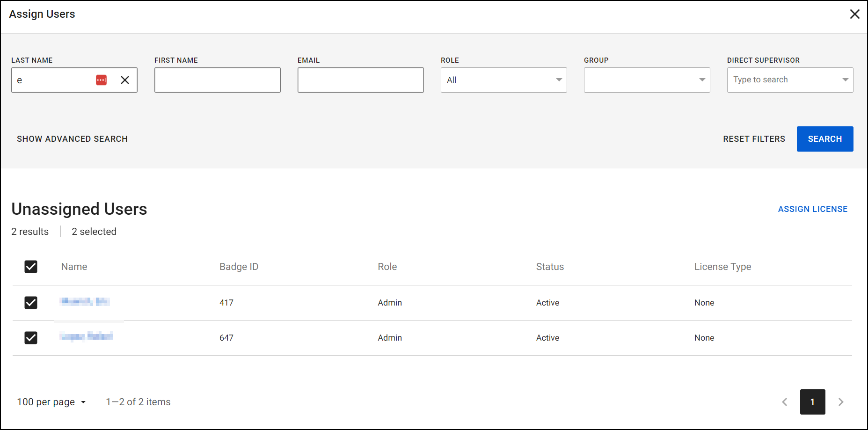Show Advanced Search options
Viewport: 868px width, 430px height.
coord(72,139)
